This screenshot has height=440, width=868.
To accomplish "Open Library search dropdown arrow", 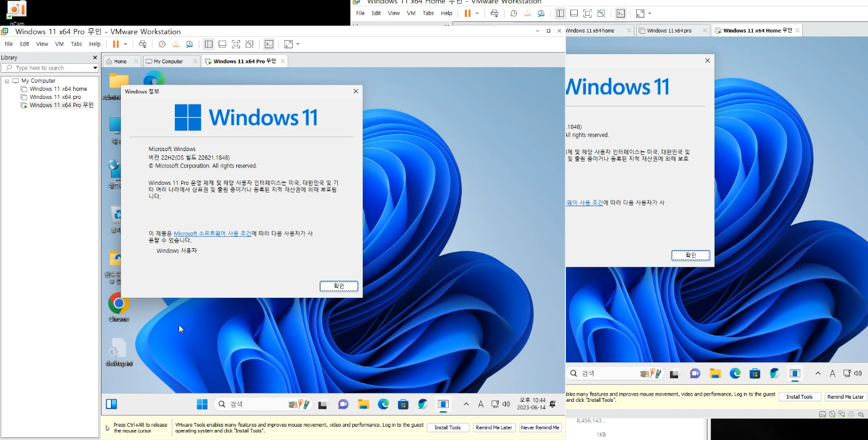I will pos(95,68).
